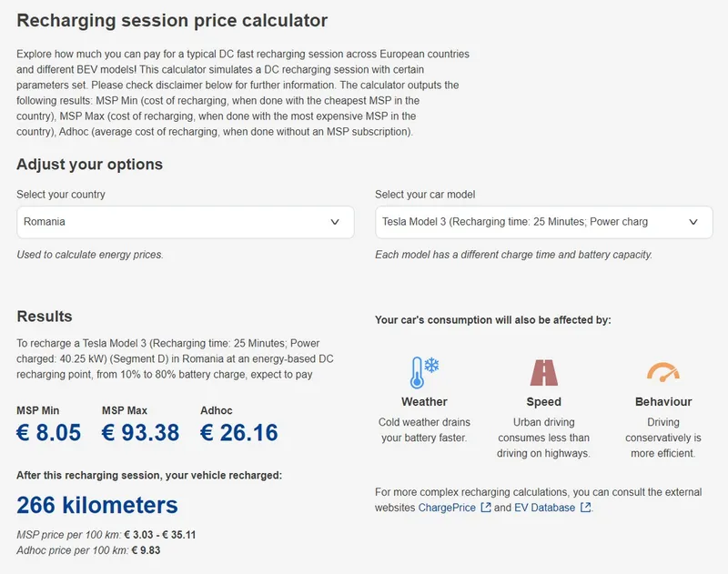Screen dimensions: 728x574
Task: Click the 'Adjust your options' heading
Action: tap(89, 165)
